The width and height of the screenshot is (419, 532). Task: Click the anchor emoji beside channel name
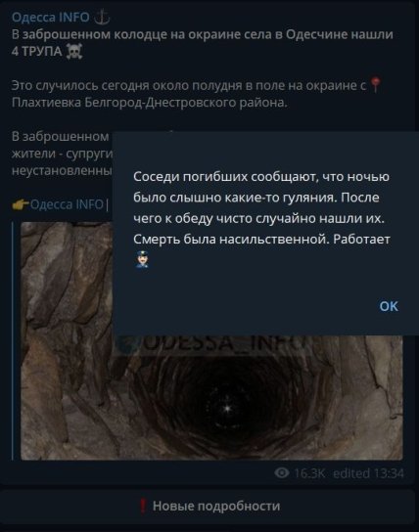point(102,17)
